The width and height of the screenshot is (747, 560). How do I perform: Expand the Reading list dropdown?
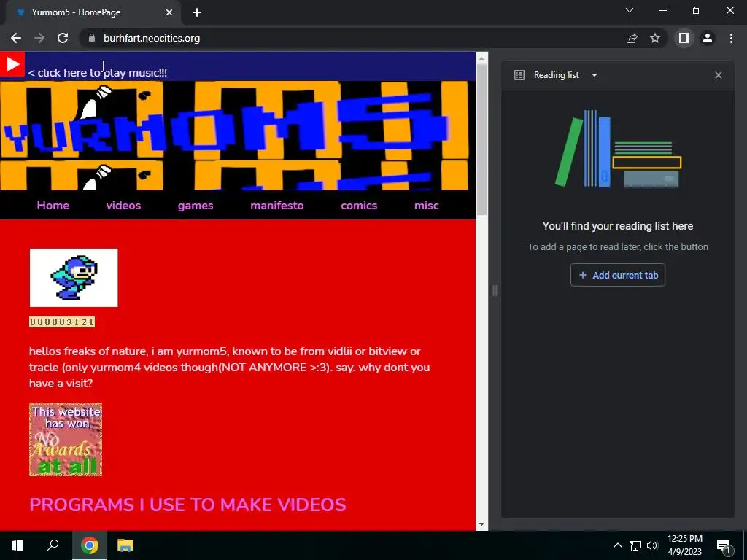click(x=595, y=75)
